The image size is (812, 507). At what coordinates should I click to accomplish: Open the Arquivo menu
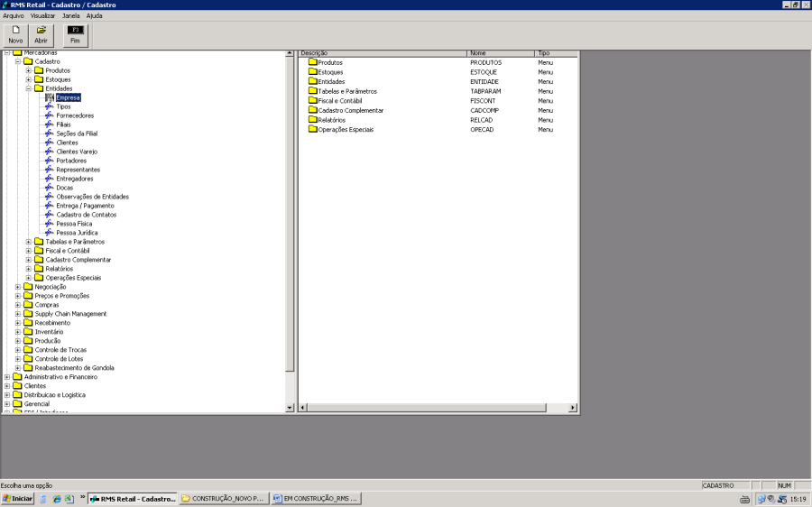coord(14,16)
